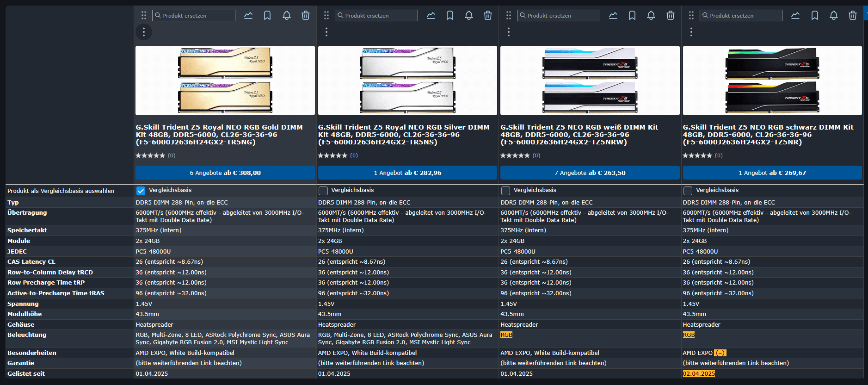Open the "6 Angebote ab € 308,00" button
Viewport: 868px width, 385px height.
click(225, 173)
